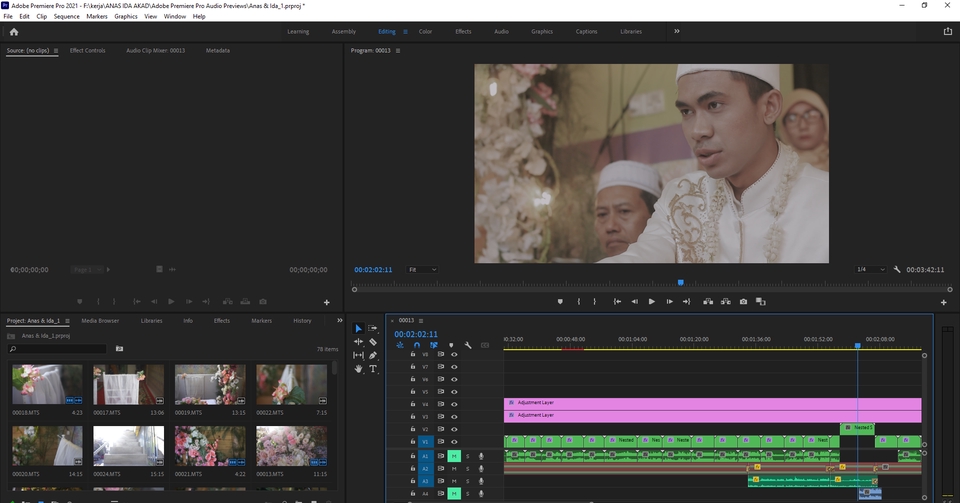Expand workspace overflow chevron after Libraries

[677, 31]
